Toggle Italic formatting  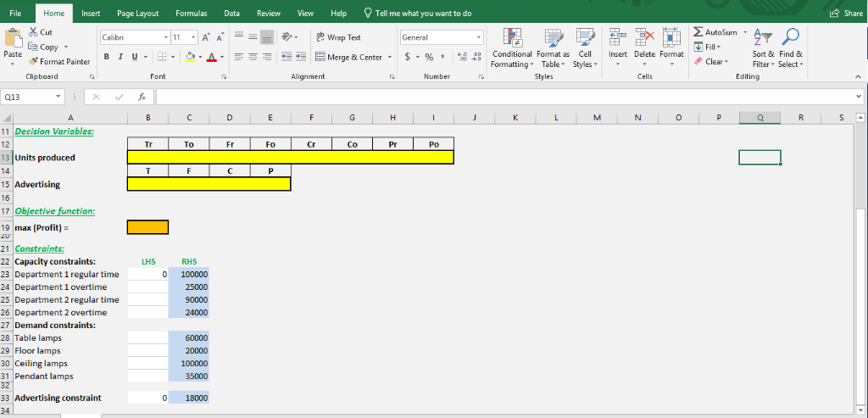(x=120, y=57)
